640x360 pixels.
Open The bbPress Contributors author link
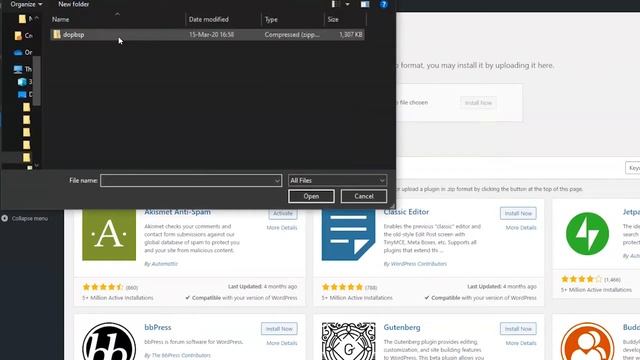pyautogui.click(x=181, y=356)
